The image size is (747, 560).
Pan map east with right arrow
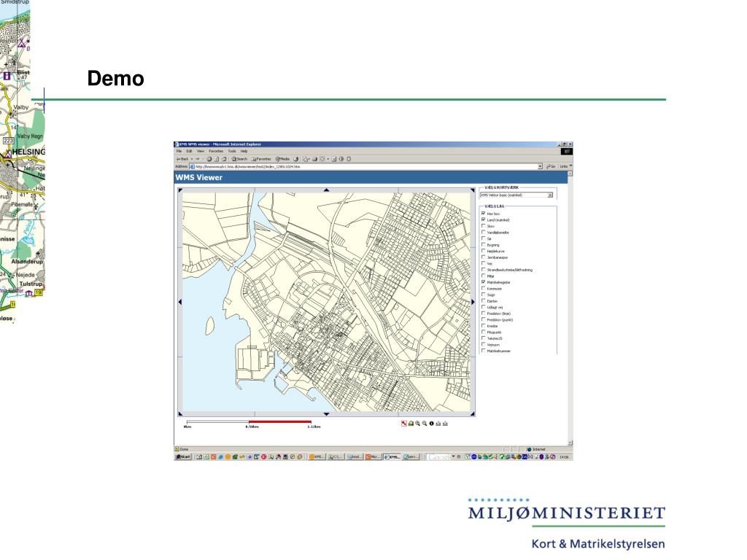point(473,302)
